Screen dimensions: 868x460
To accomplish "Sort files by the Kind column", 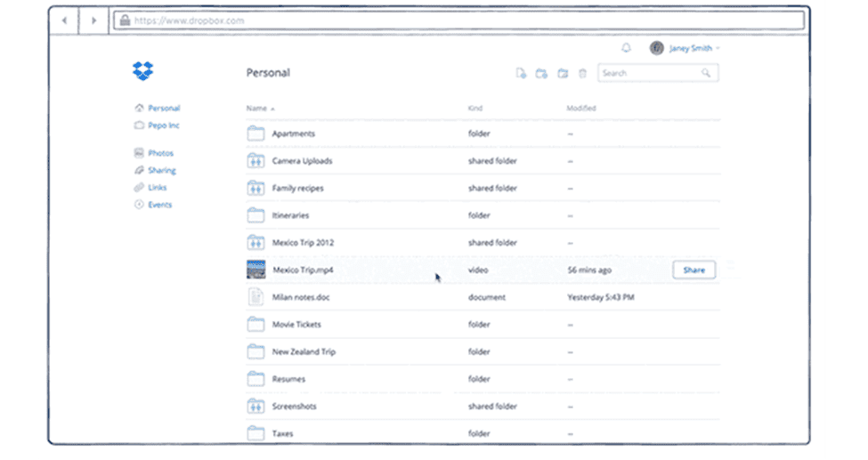I will click(475, 109).
